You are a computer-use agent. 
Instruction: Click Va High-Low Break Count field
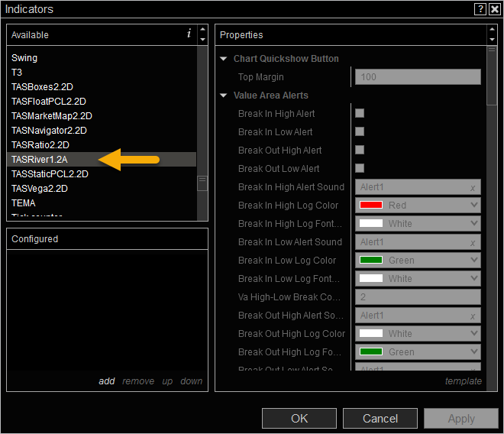[418, 297]
